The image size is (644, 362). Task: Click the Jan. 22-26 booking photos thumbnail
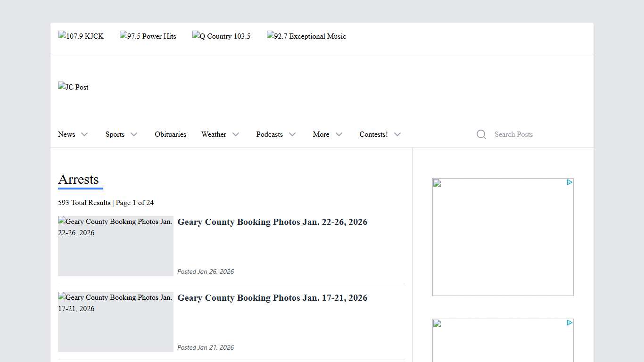click(x=116, y=246)
